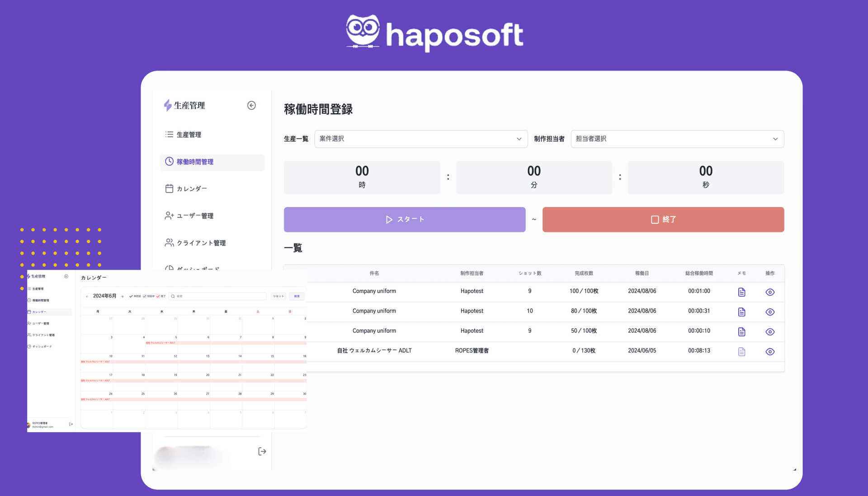Open カレンダー in the main sidebar

(x=192, y=189)
